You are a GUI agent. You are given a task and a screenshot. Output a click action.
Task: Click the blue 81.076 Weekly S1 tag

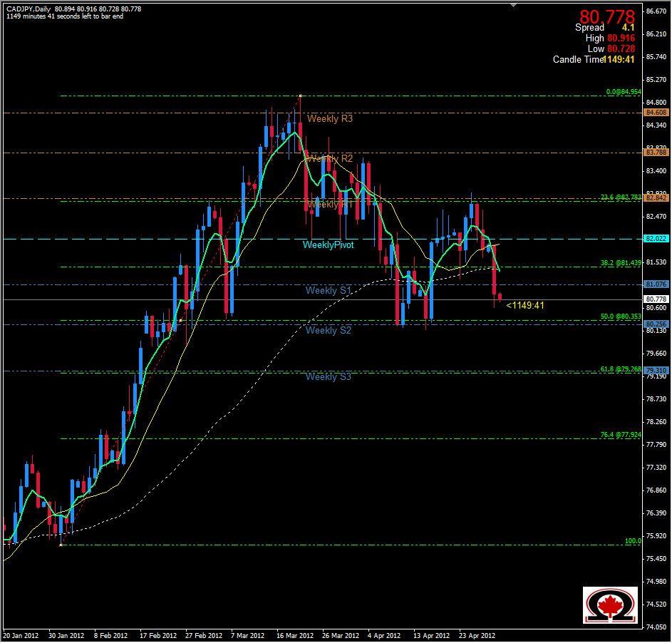coord(655,284)
